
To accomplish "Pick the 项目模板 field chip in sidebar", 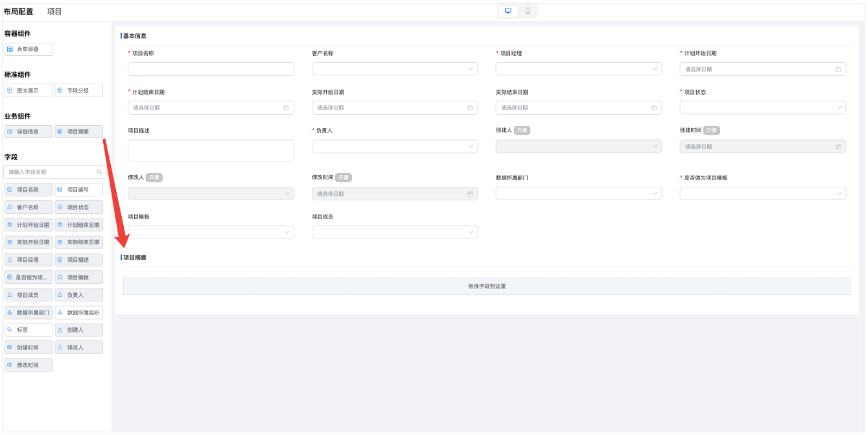I will 79,277.
